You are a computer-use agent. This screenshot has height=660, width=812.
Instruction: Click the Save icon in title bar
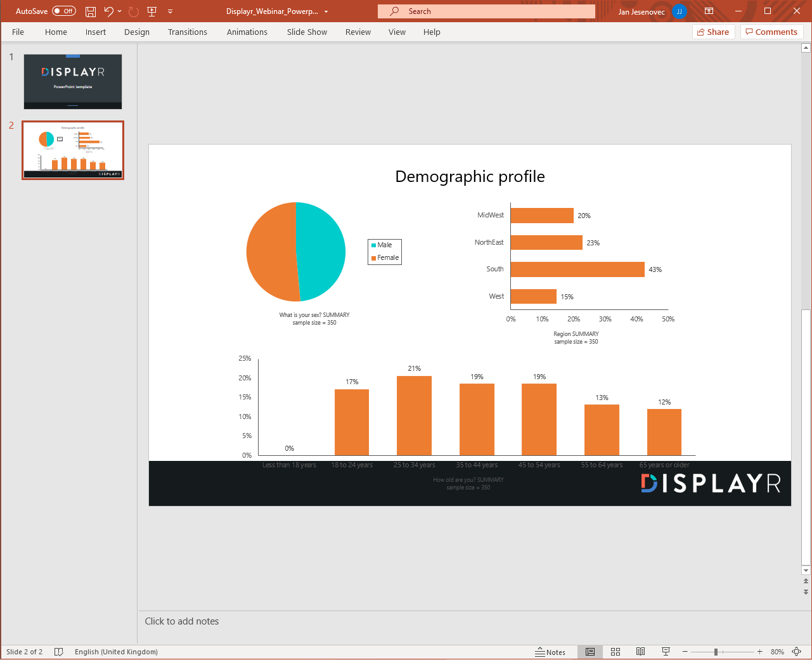tap(91, 11)
